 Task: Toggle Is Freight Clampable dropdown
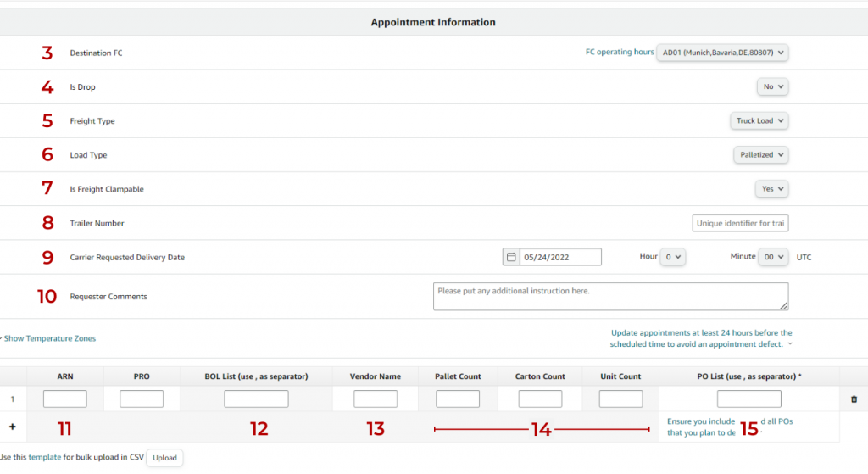click(x=771, y=189)
